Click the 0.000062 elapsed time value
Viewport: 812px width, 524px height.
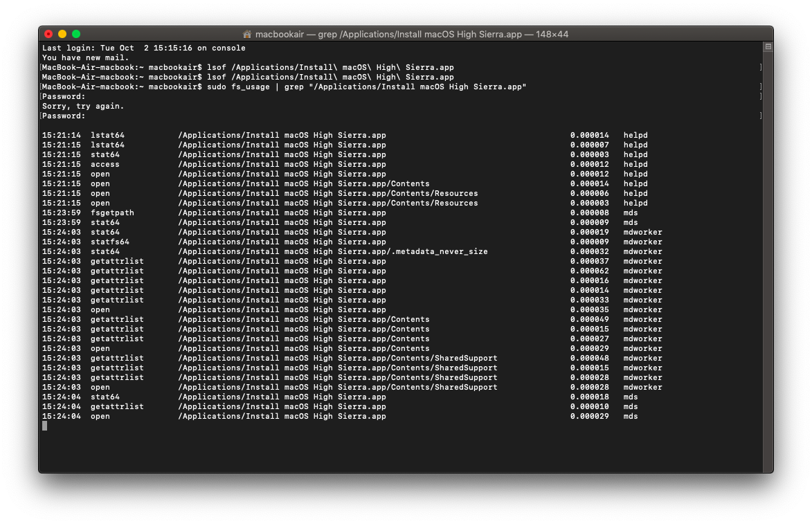(590, 271)
